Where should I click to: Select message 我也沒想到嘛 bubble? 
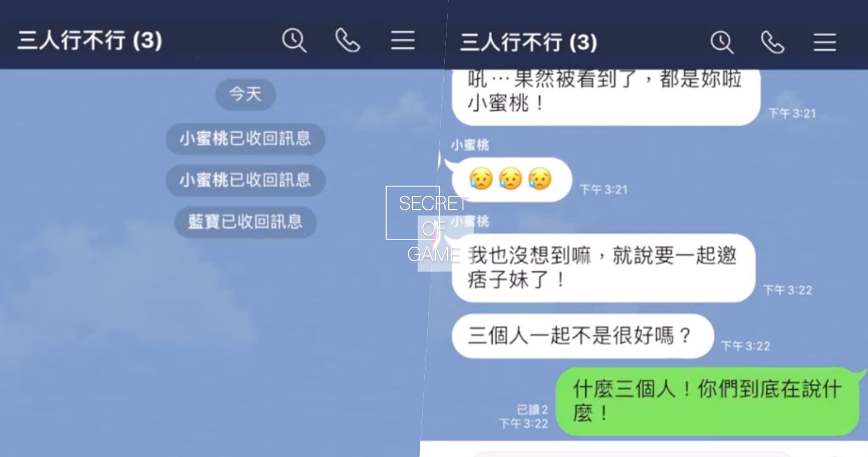603,268
